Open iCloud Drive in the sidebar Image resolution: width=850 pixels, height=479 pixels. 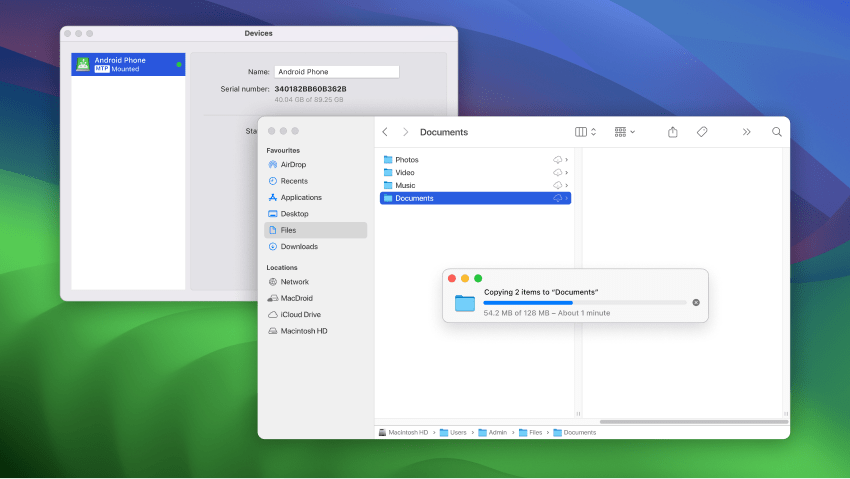coord(315,314)
